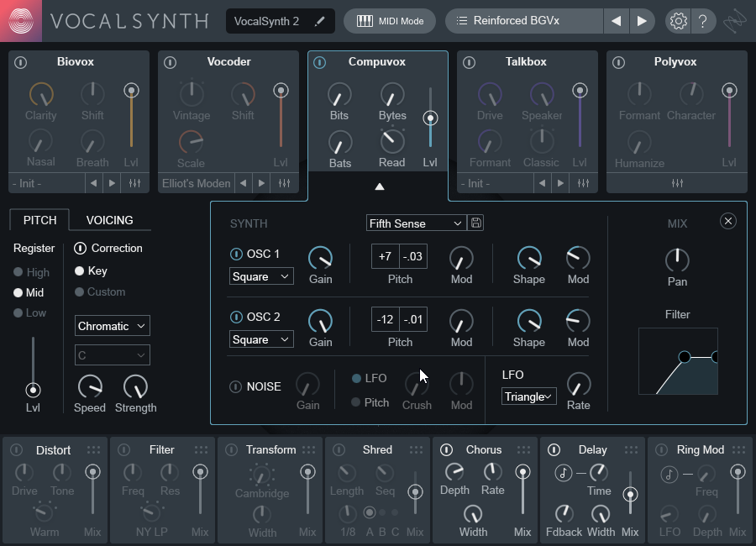756x546 pixels.
Task: Toggle OSC 2 power button
Action: [x=236, y=317]
